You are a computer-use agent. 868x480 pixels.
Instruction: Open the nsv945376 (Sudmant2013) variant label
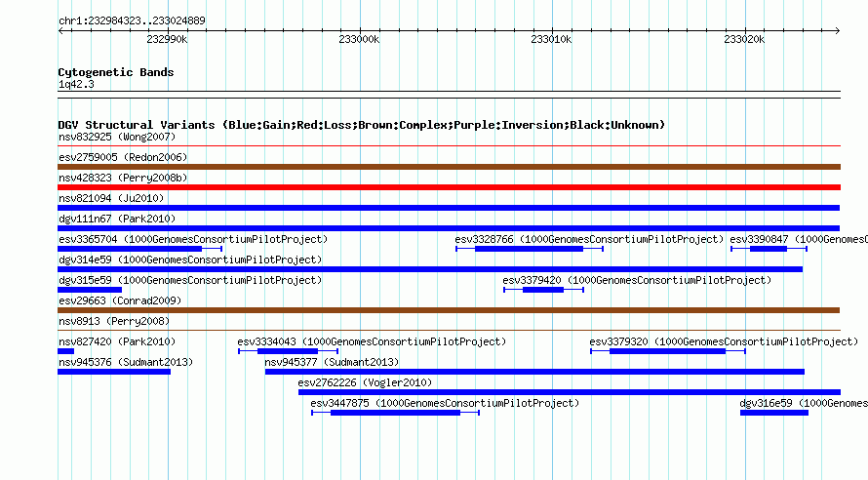tap(126, 362)
